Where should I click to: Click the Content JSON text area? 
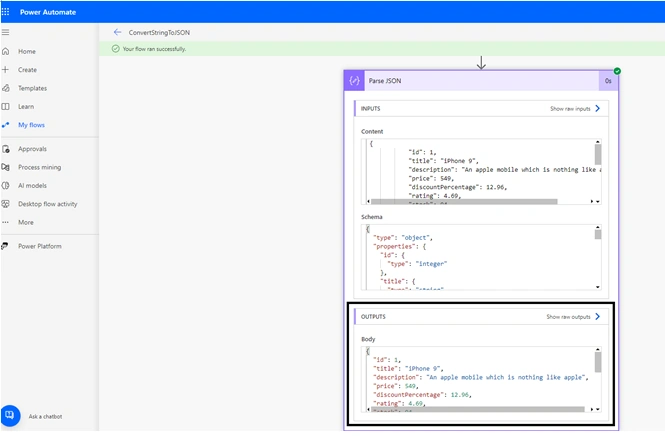click(481, 172)
